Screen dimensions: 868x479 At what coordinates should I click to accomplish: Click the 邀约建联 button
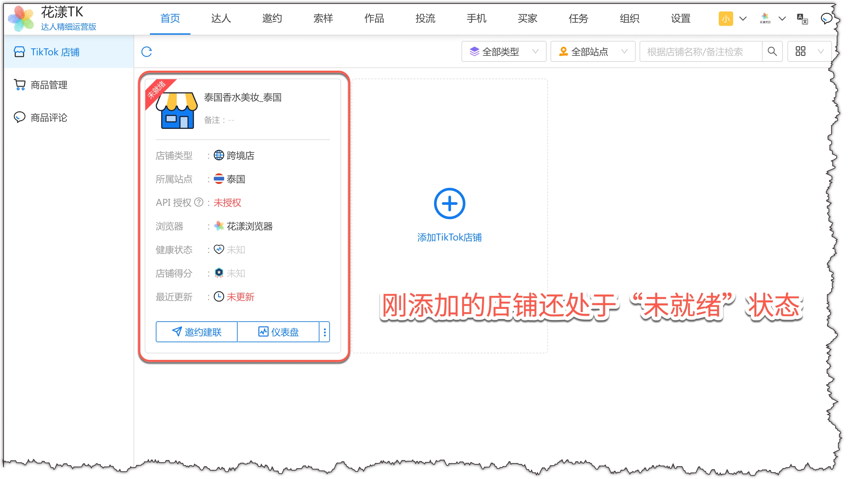coord(196,332)
